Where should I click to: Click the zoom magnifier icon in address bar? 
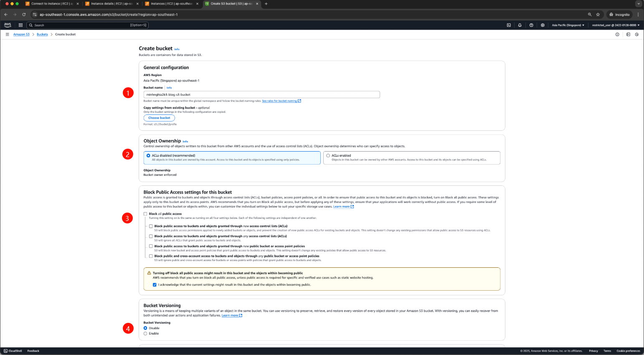(x=590, y=14)
